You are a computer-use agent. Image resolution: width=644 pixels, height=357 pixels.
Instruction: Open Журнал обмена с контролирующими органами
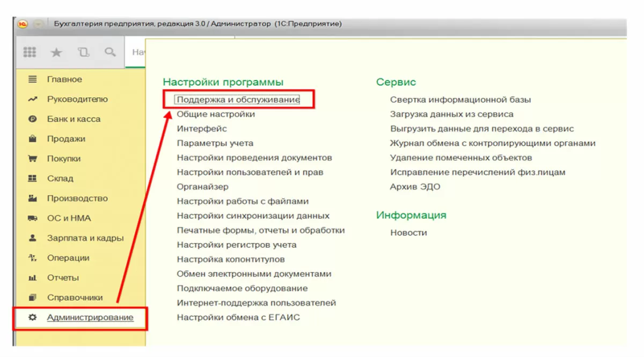pyautogui.click(x=493, y=143)
